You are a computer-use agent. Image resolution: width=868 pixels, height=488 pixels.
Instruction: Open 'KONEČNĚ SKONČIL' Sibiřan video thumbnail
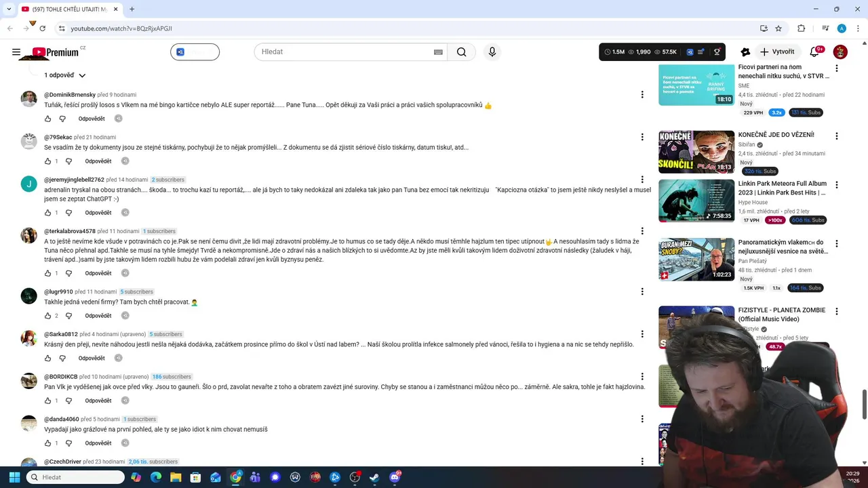click(x=696, y=152)
